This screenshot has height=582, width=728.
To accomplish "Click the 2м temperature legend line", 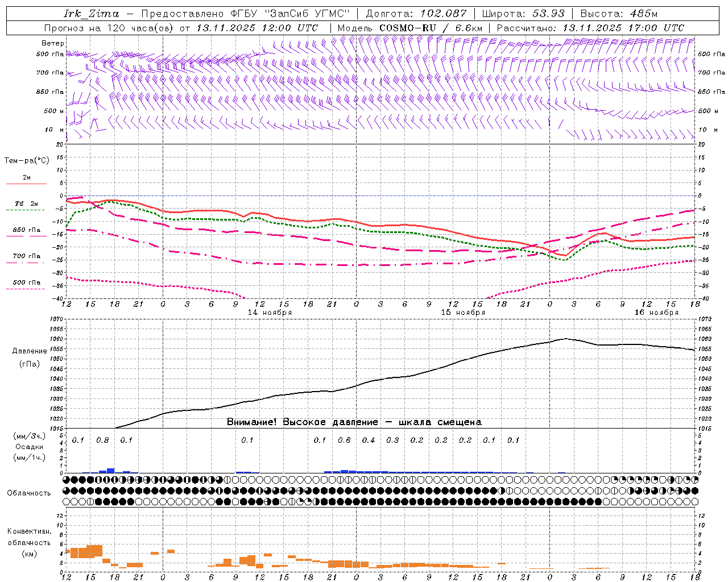I will click(26, 180).
